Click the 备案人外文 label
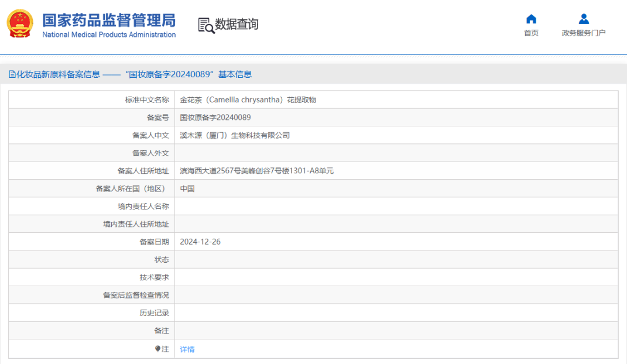Image resolution: width=627 pixels, height=364 pixels. coord(151,153)
